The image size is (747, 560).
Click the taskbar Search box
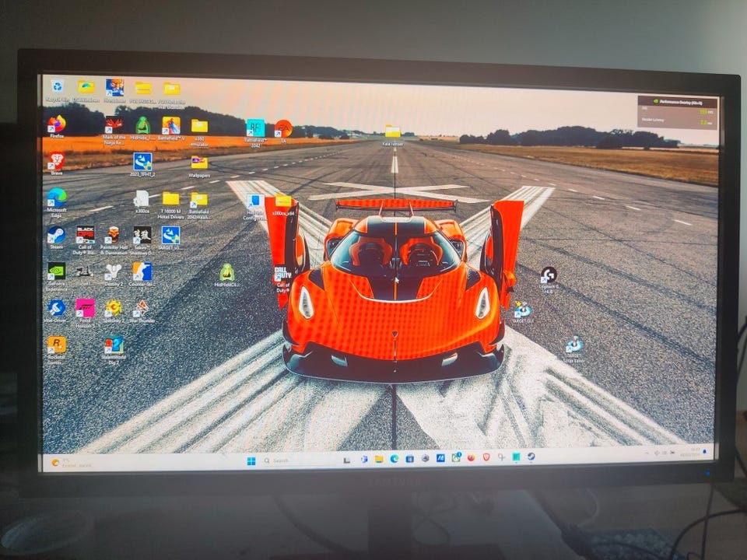tap(299, 460)
